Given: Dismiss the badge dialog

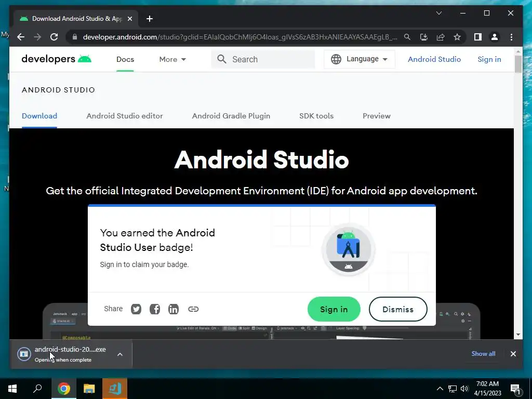Looking at the screenshot, I should tap(398, 309).
